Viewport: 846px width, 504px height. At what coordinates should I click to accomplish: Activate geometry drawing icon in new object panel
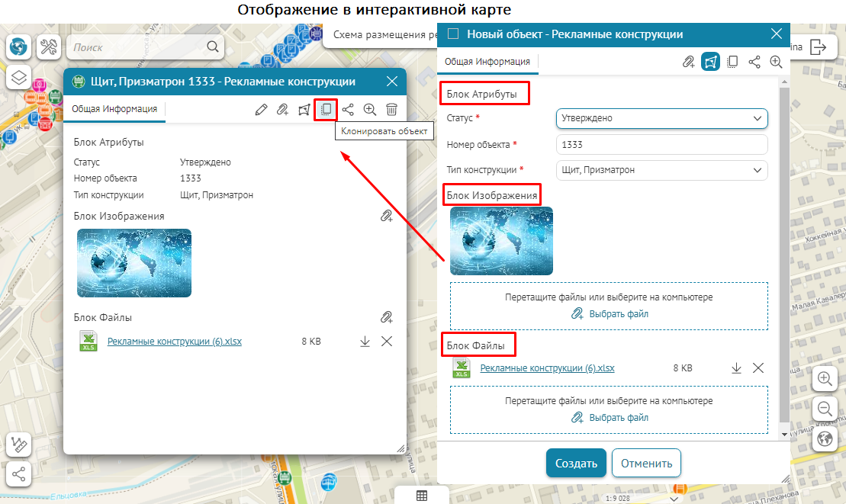pos(710,63)
